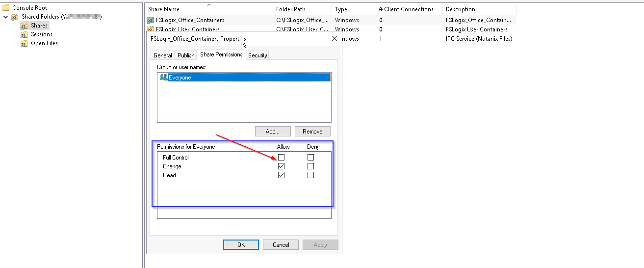The width and height of the screenshot is (644, 268).
Task: Uncheck Allow for Read permission
Action: (281, 175)
